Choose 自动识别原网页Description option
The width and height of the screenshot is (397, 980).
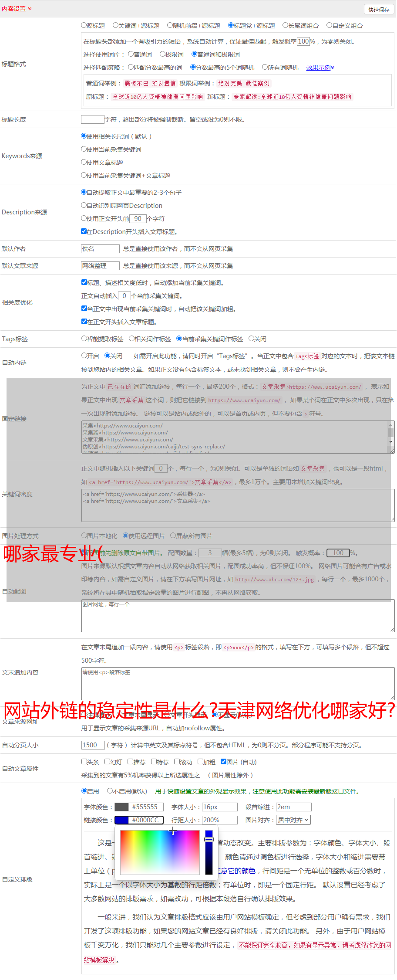pyautogui.click(x=84, y=205)
